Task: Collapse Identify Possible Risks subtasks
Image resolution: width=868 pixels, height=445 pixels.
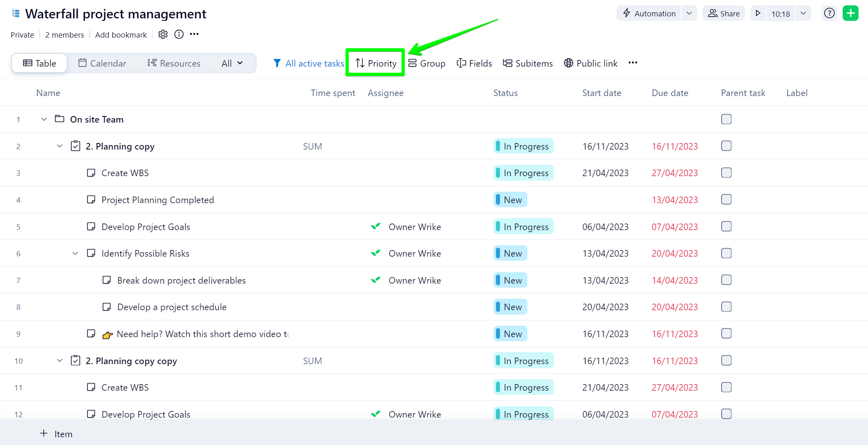Action: 75,253
